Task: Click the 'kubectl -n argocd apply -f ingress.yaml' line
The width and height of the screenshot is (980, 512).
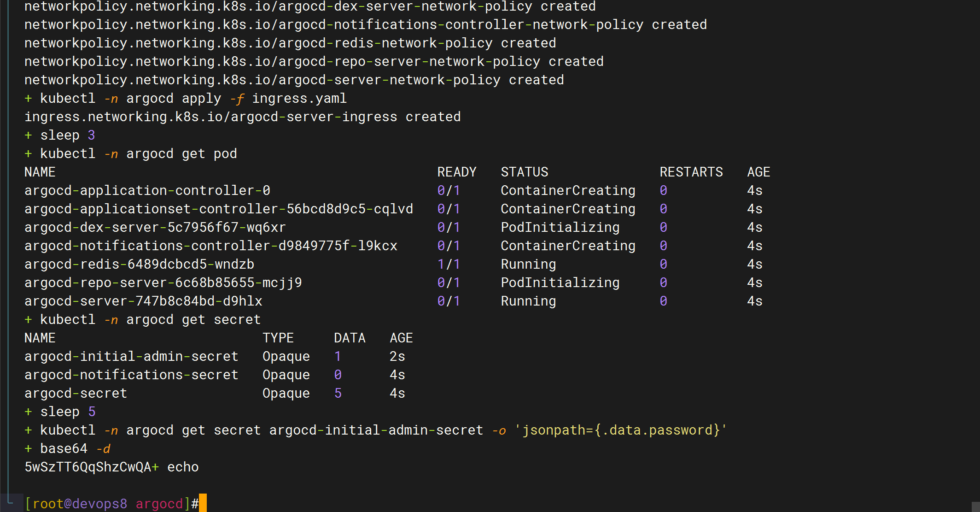Action: coord(193,98)
